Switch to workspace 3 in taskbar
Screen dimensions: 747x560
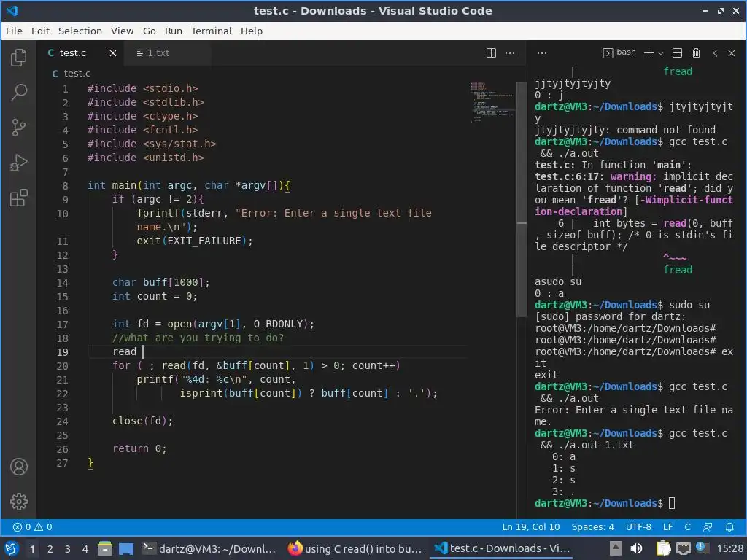click(68, 549)
